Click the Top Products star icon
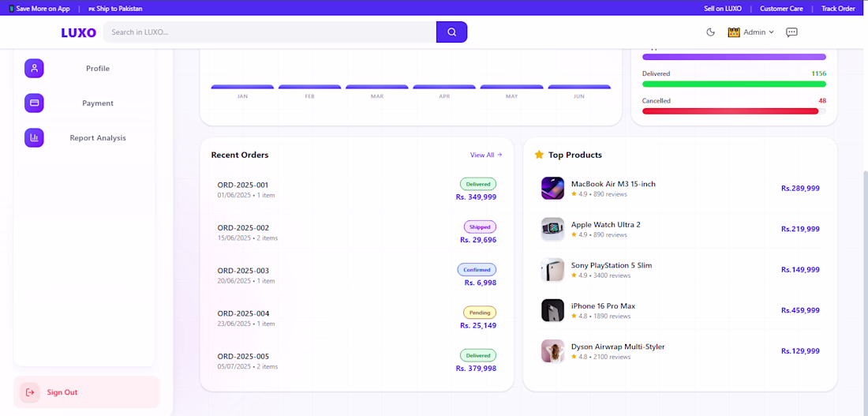The height and width of the screenshot is (416, 868). (539, 155)
